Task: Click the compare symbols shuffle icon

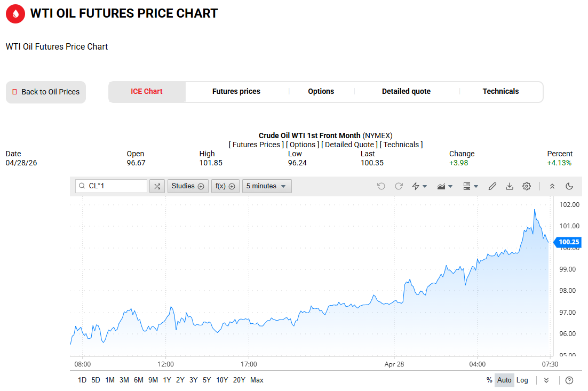Action: click(x=157, y=186)
